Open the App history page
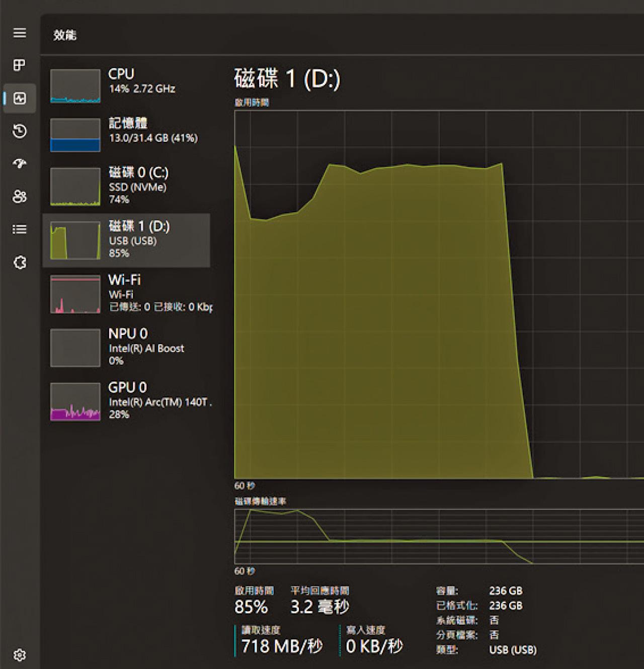 20,131
